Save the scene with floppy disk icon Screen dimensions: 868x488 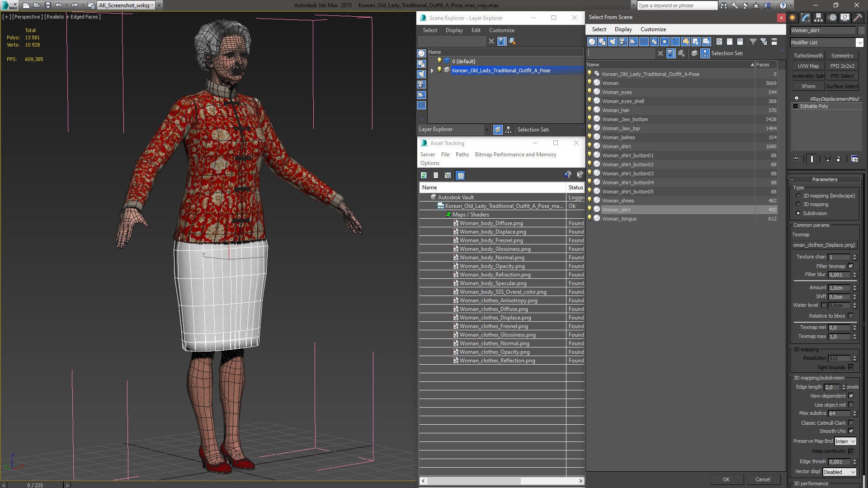tap(47, 5)
